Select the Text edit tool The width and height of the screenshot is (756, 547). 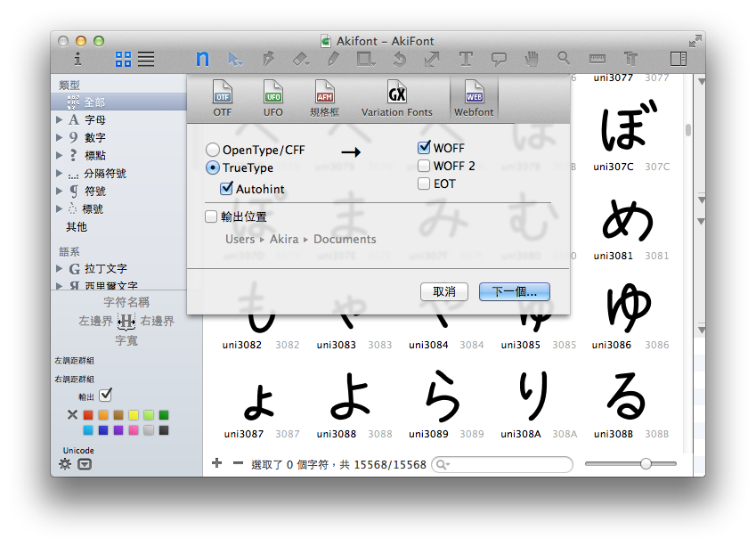tap(203, 59)
